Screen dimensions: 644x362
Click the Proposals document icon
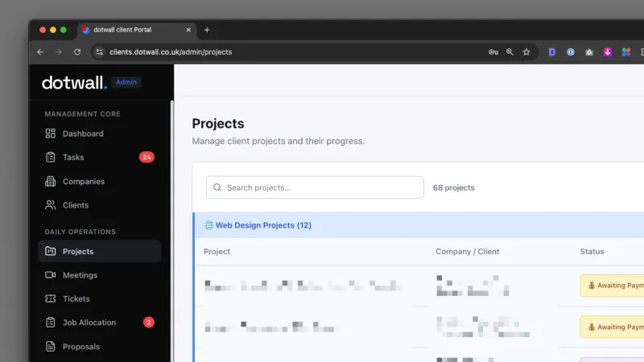[x=50, y=347]
